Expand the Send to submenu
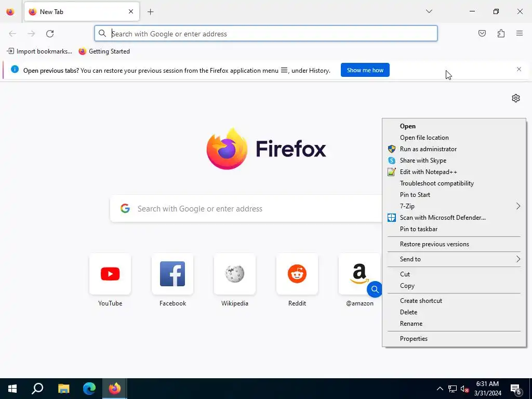Screen dimensions: 532x399 click(x=454, y=259)
